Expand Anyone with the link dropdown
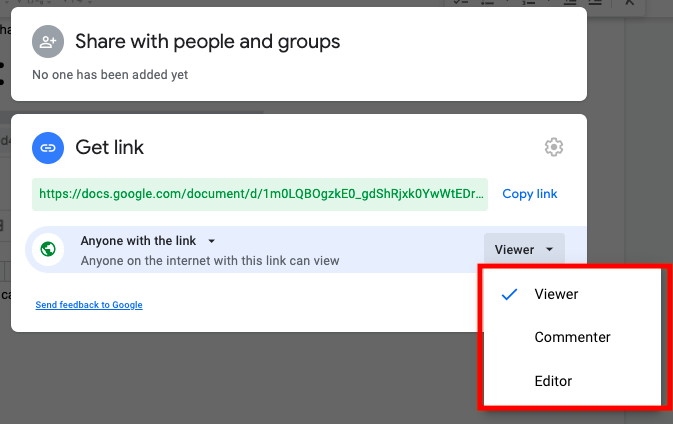The width and height of the screenshot is (673, 424). pyautogui.click(x=148, y=241)
